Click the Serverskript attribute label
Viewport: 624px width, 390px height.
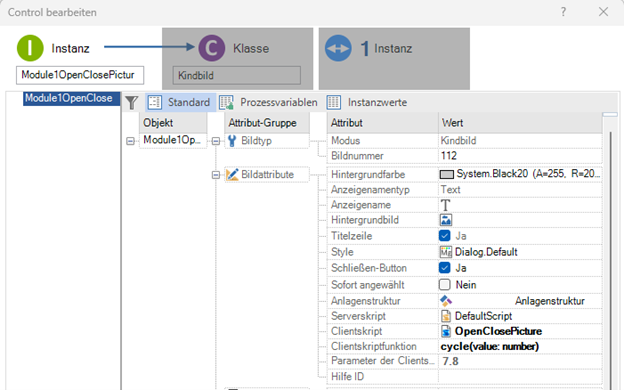pos(358,316)
